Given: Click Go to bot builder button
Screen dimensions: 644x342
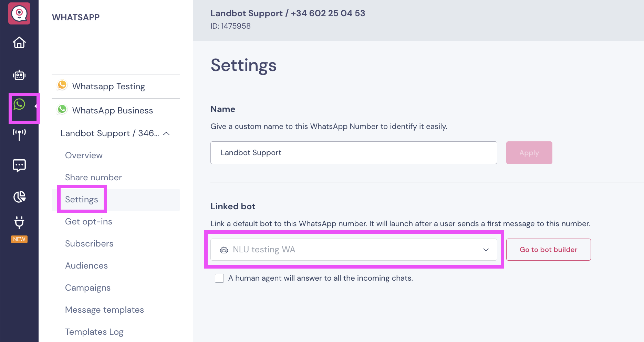Looking at the screenshot, I should click(548, 250).
